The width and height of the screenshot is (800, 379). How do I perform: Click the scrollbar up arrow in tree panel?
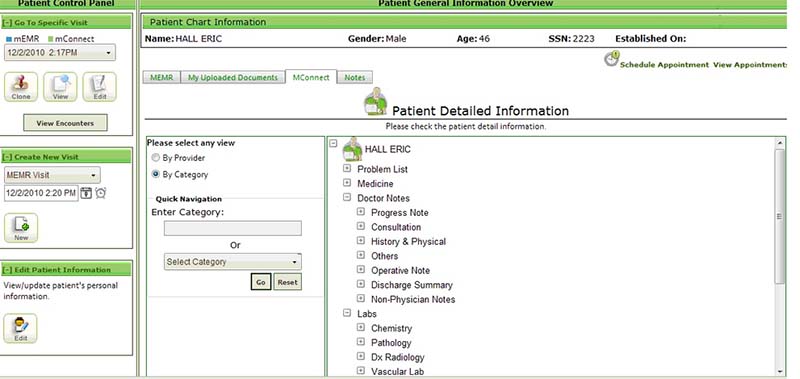tap(780, 143)
